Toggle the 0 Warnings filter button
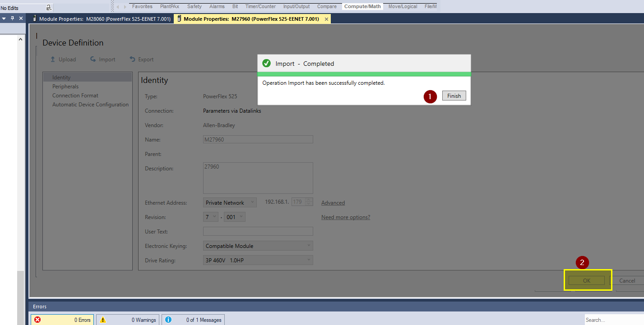This screenshot has width=644, height=325. (x=127, y=320)
